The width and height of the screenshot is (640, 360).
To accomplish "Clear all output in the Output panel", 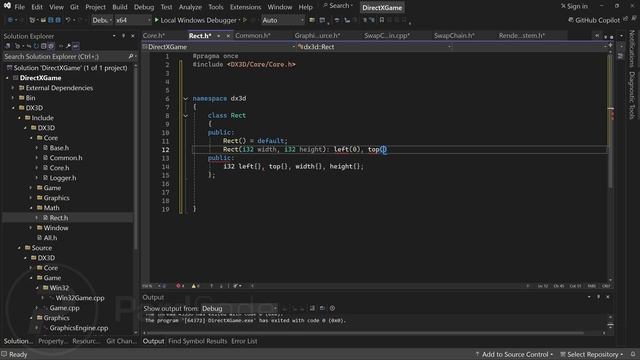I will click(312, 308).
